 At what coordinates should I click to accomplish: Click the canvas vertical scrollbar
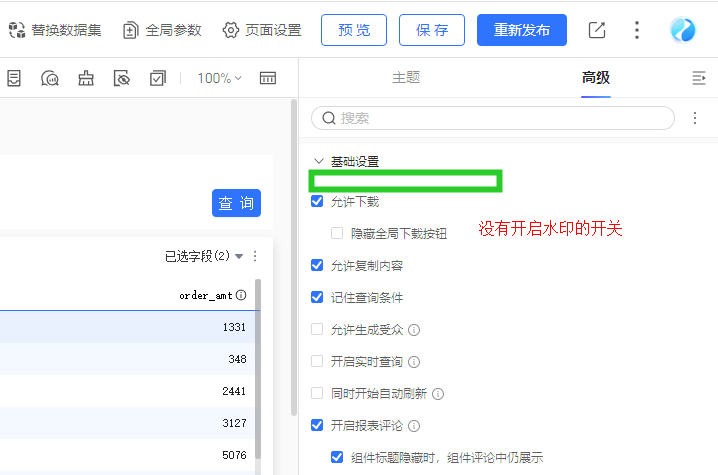pyautogui.click(x=294, y=257)
